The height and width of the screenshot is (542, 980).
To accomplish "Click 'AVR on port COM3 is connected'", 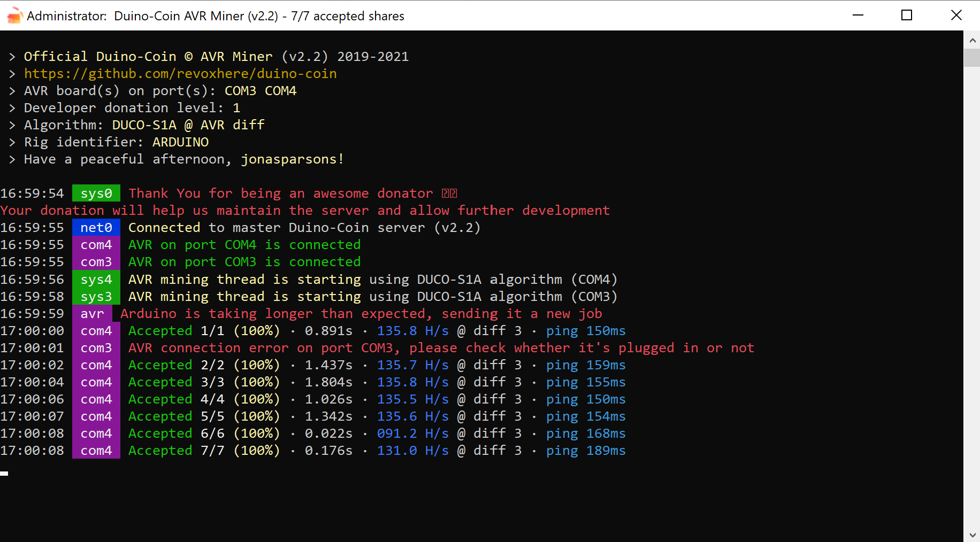I will (244, 262).
